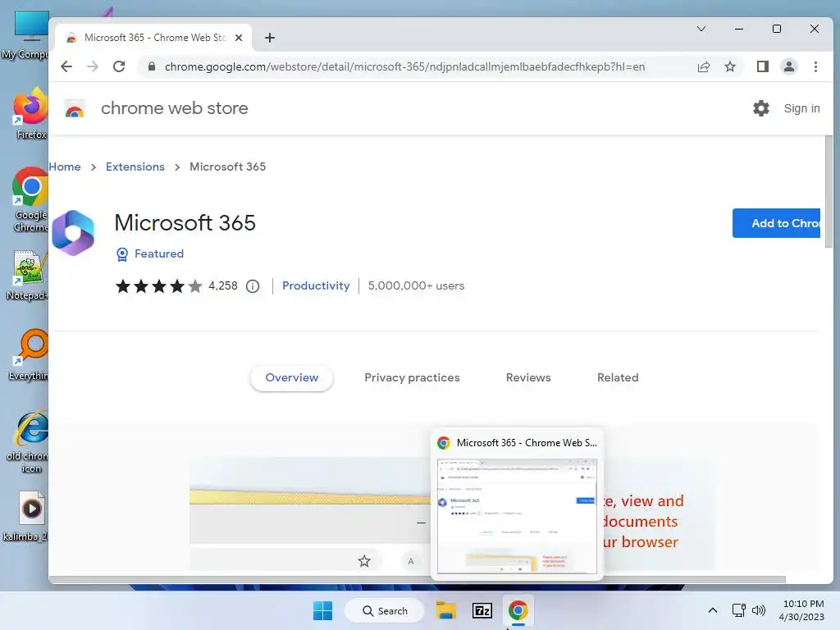
Task: Reload the Chrome Web Store page
Action: point(119,66)
